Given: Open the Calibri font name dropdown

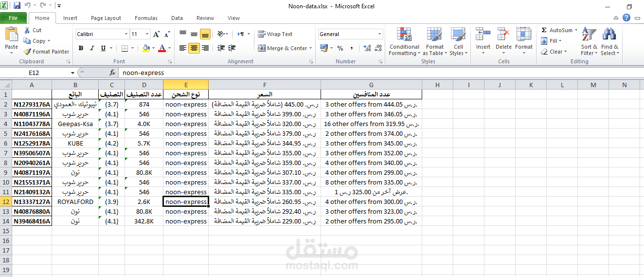Looking at the screenshot, I should 126,34.
